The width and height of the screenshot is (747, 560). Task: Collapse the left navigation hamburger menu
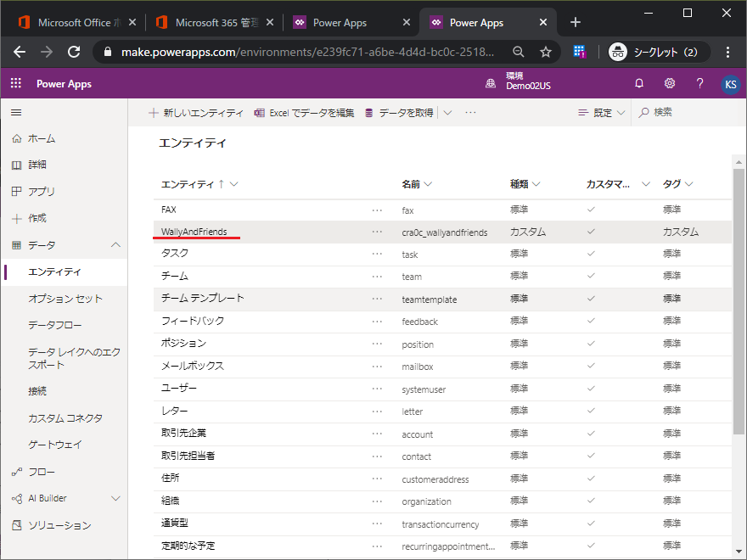point(16,112)
